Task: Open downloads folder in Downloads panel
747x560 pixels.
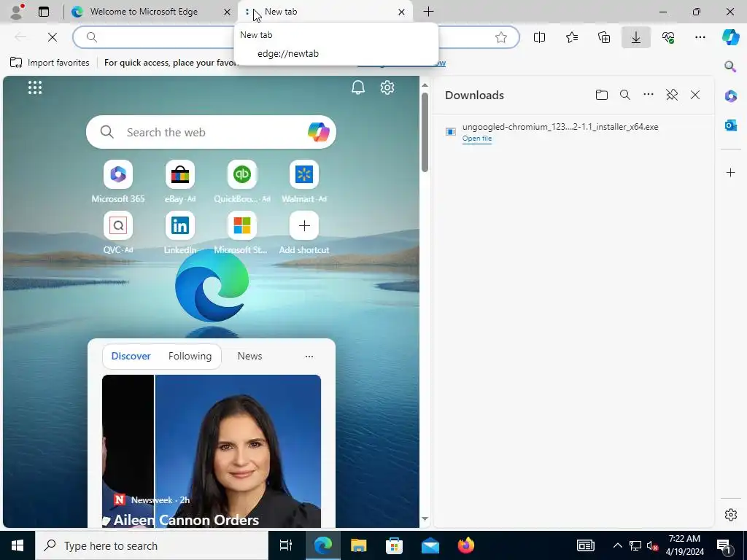Action: [x=602, y=95]
